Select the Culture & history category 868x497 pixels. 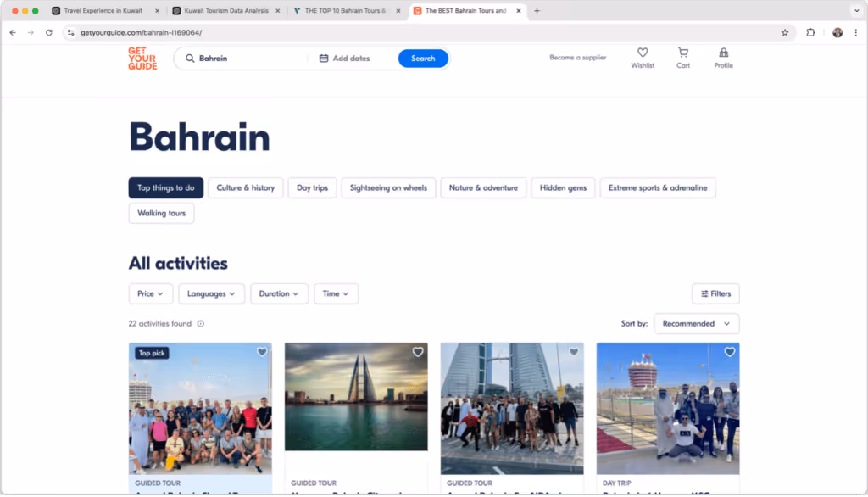point(245,187)
